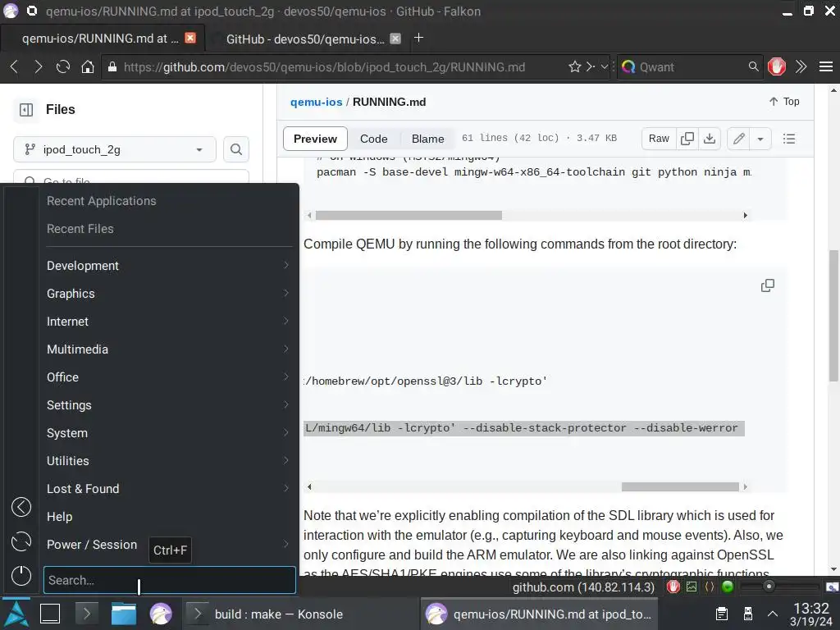
Task: Focus the launcher Search field
Action: pos(169,580)
